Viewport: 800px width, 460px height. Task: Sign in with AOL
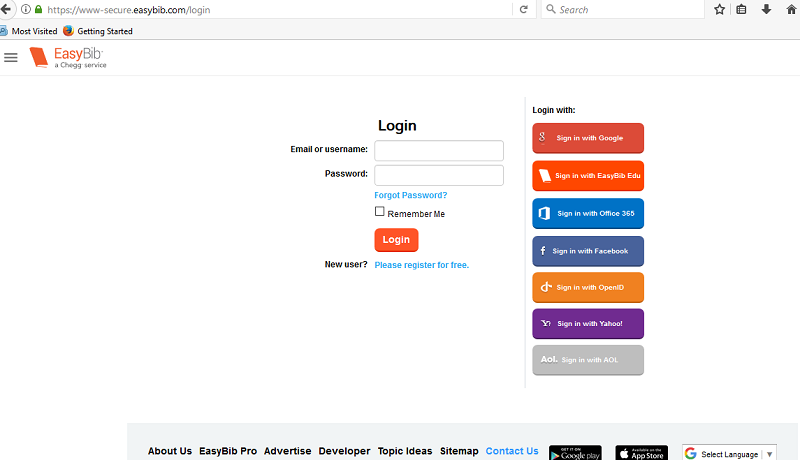(588, 361)
